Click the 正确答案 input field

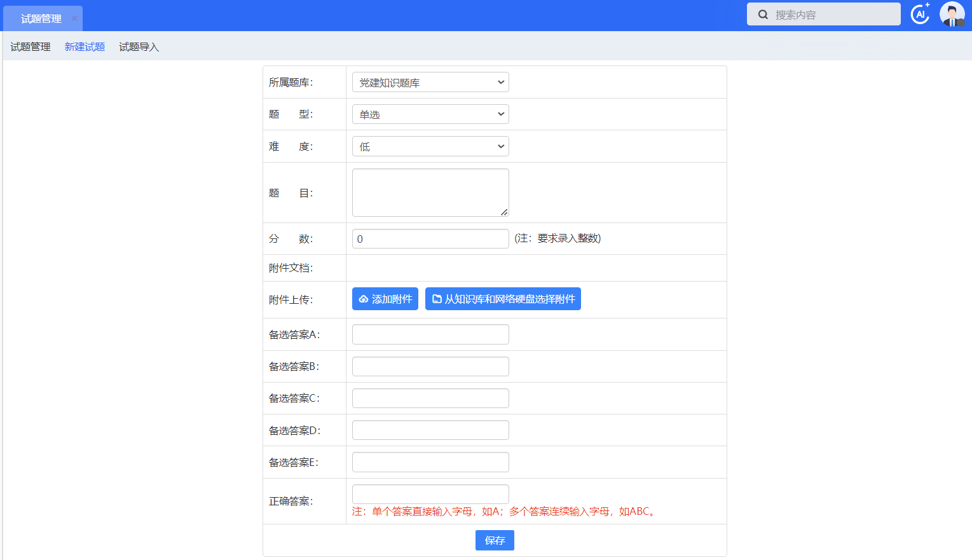430,494
